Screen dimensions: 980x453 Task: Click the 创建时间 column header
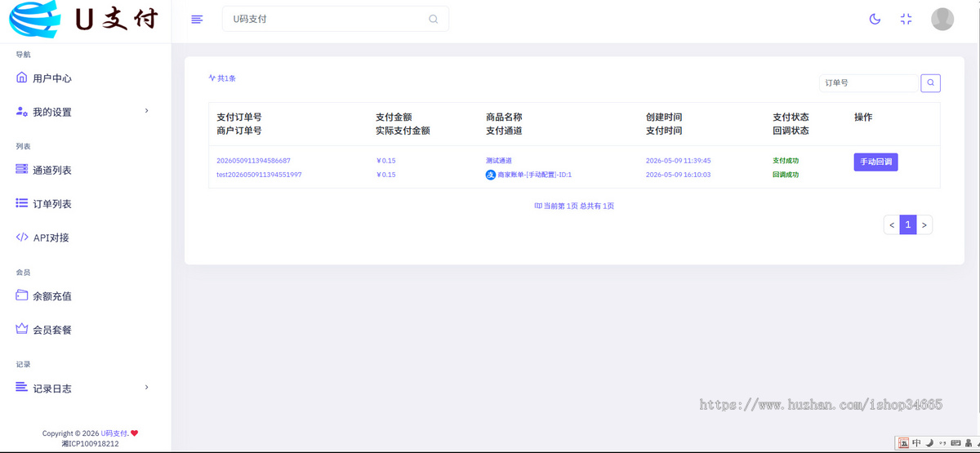click(664, 118)
